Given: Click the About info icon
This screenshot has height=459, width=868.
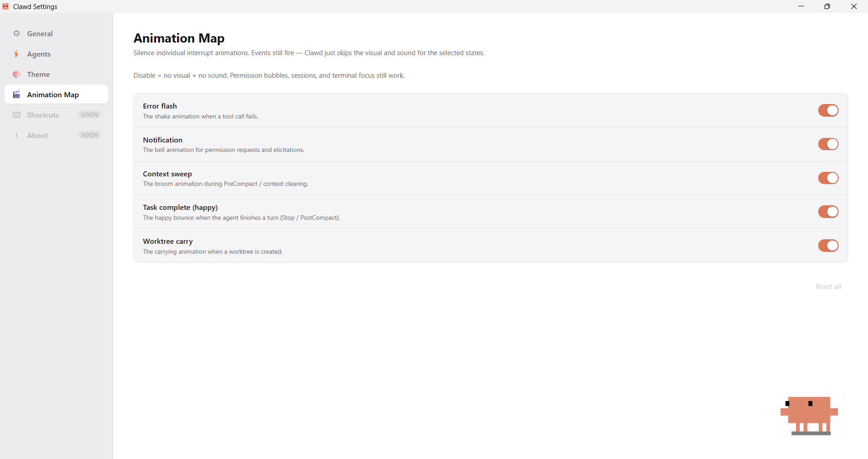Looking at the screenshot, I should [17, 135].
